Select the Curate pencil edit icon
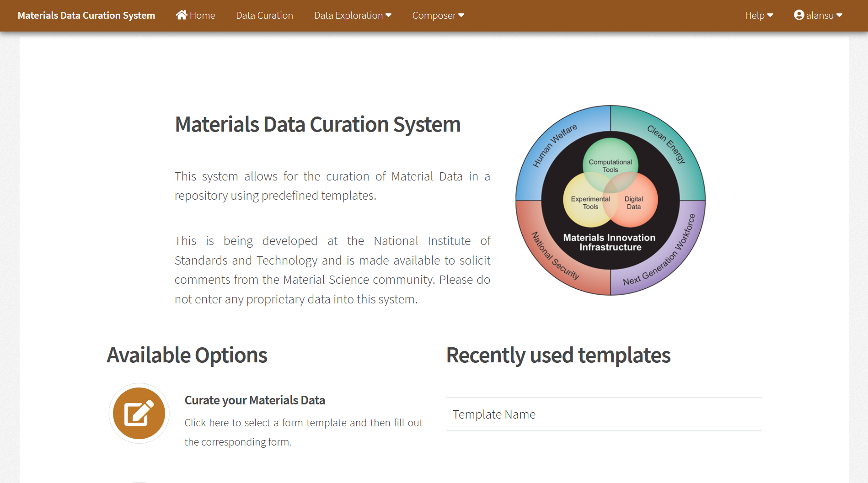Viewport: 868px width, 483px height. pos(139,412)
